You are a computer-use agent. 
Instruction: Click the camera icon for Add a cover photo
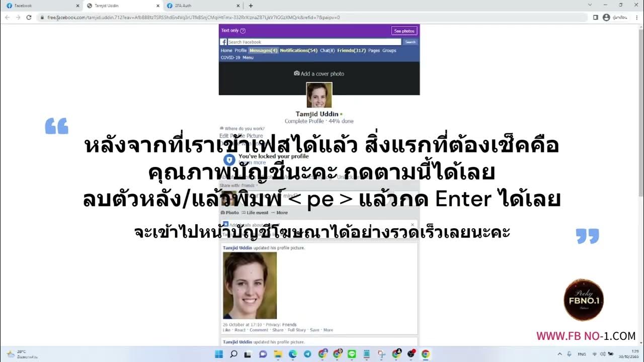[x=297, y=73]
